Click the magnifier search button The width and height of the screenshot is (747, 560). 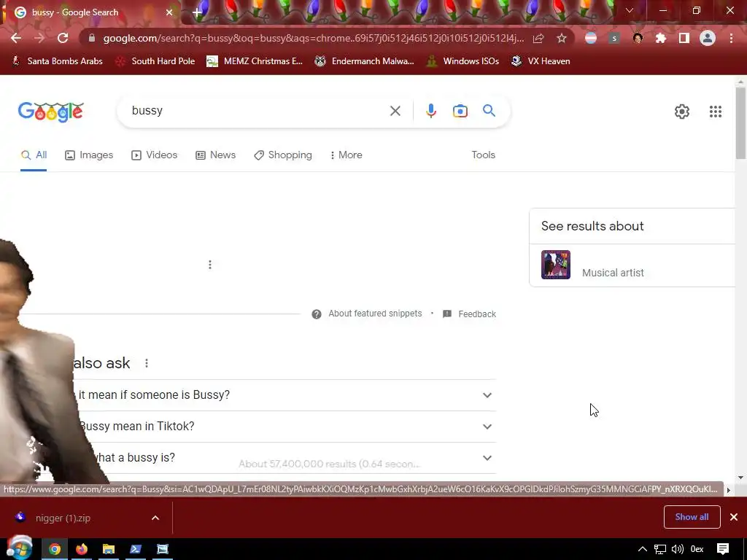coord(489,111)
